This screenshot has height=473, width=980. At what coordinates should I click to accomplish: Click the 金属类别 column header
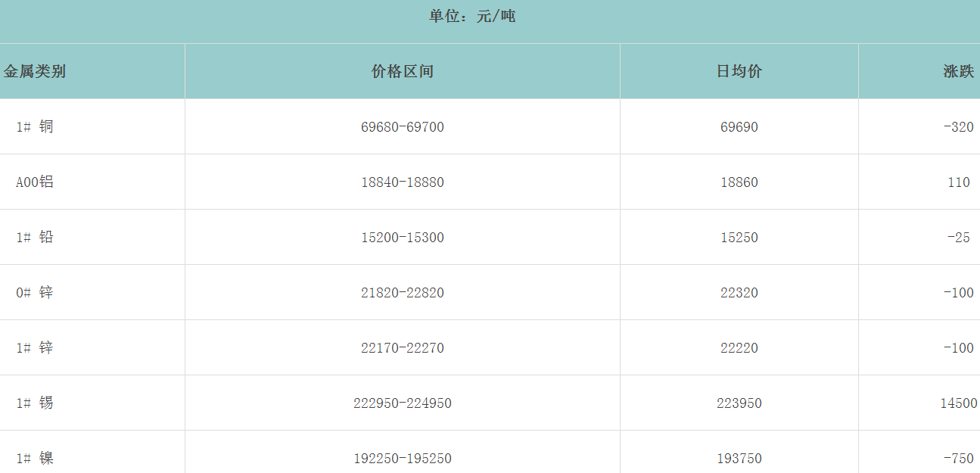35,72
